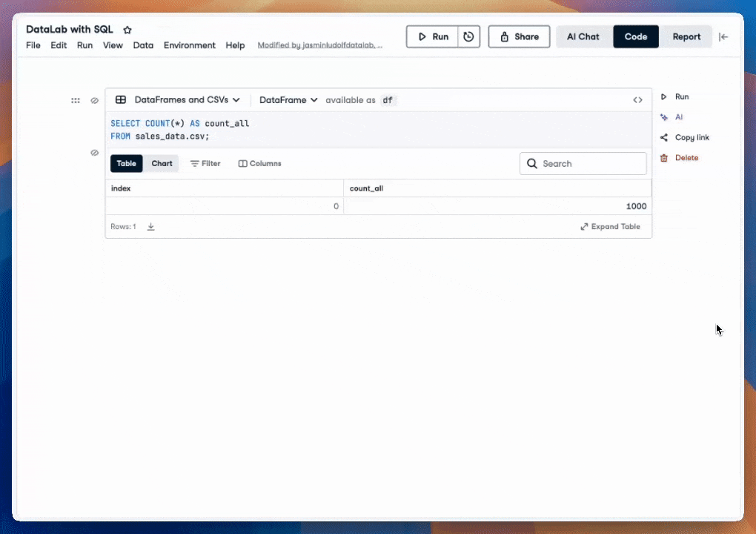756x534 pixels.
Task: Click the table source icon in the cell header
Action: (121, 100)
